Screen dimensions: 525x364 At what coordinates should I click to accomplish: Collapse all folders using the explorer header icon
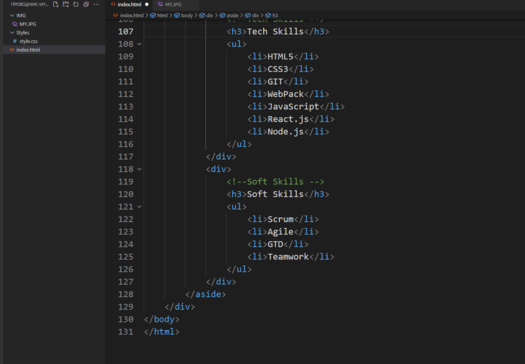(x=86, y=4)
